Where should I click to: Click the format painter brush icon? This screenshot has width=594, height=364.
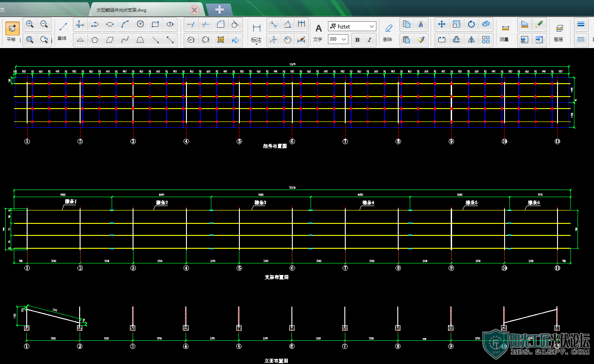(x=421, y=40)
